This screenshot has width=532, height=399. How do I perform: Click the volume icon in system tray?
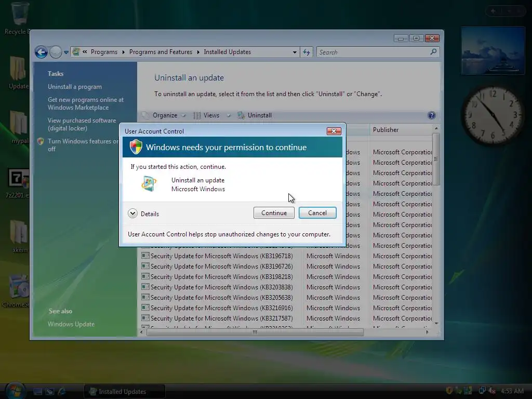(492, 391)
